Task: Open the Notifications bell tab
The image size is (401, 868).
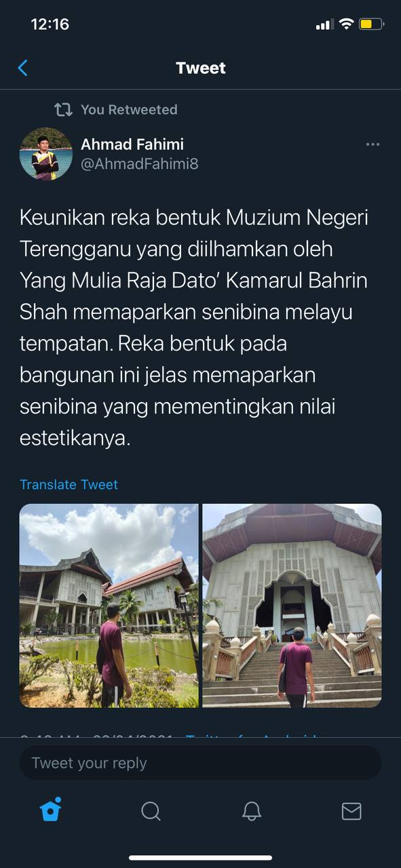Action: (252, 811)
